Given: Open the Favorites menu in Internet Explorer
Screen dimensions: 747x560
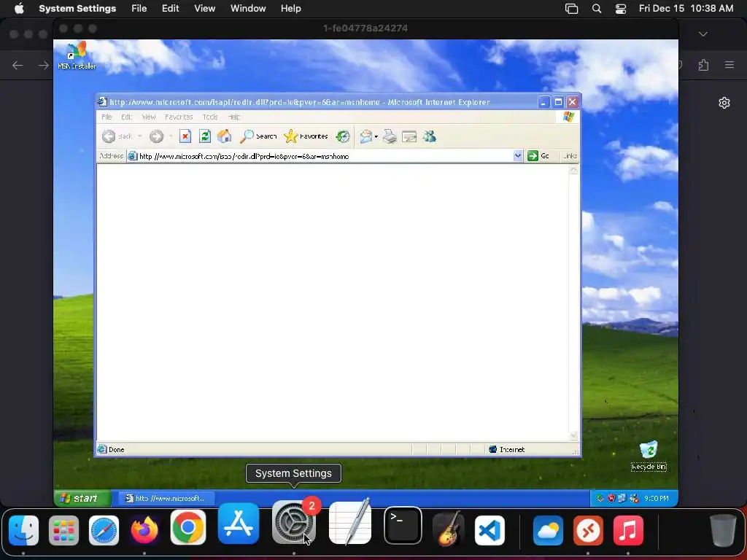Looking at the screenshot, I should click(x=179, y=117).
